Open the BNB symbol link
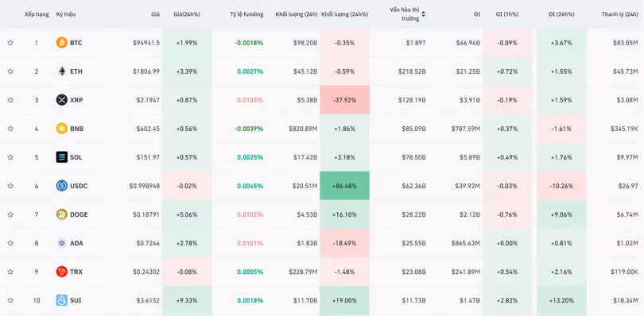This screenshot has height=316, width=644. click(77, 129)
